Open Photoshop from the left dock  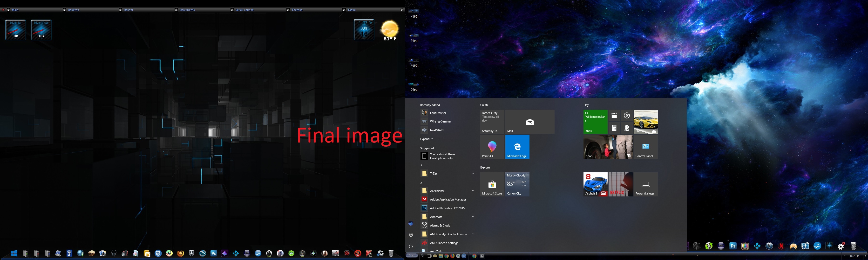coord(214,253)
